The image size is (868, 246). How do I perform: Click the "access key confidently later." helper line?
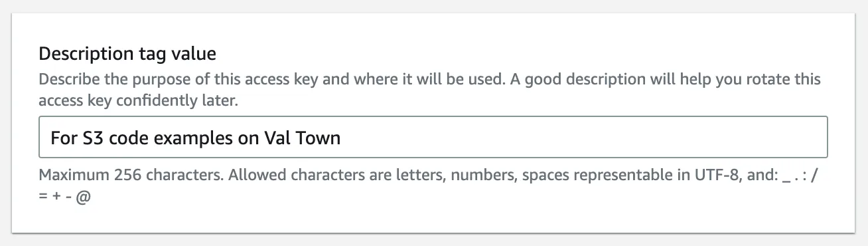(x=138, y=102)
